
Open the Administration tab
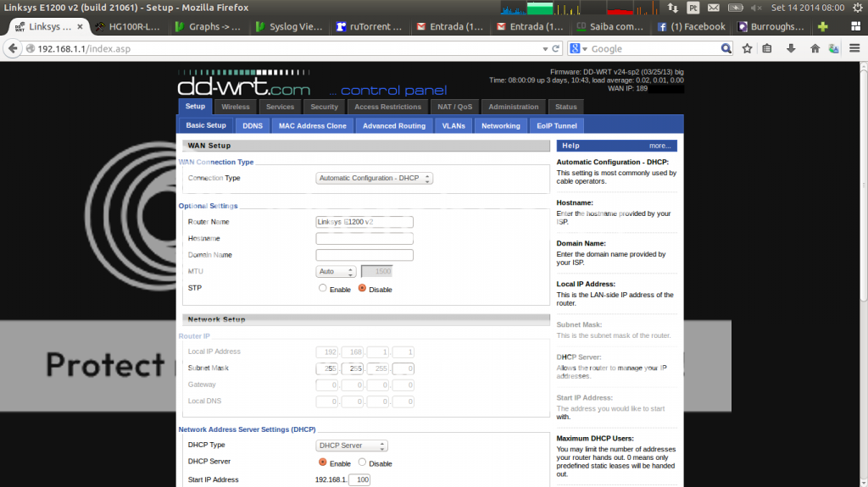[x=513, y=107]
